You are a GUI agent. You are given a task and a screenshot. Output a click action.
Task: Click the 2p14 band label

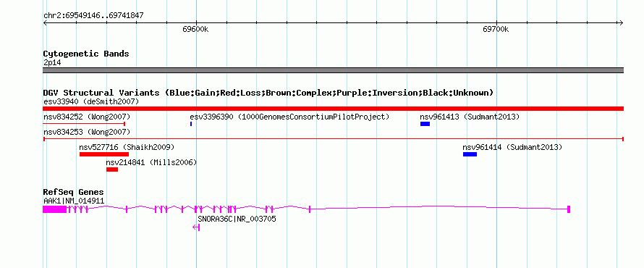point(52,62)
